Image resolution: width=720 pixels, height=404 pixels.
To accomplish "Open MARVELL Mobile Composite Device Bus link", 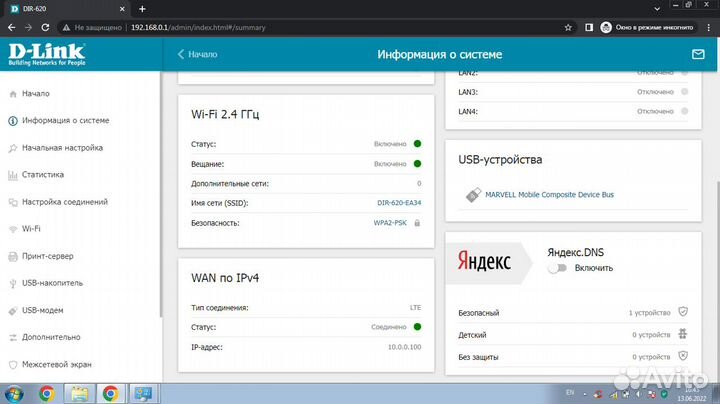I will 549,195.
